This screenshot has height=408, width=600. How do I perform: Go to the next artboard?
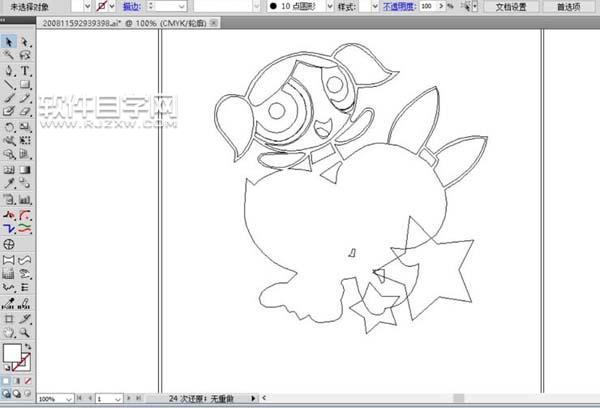(129, 398)
